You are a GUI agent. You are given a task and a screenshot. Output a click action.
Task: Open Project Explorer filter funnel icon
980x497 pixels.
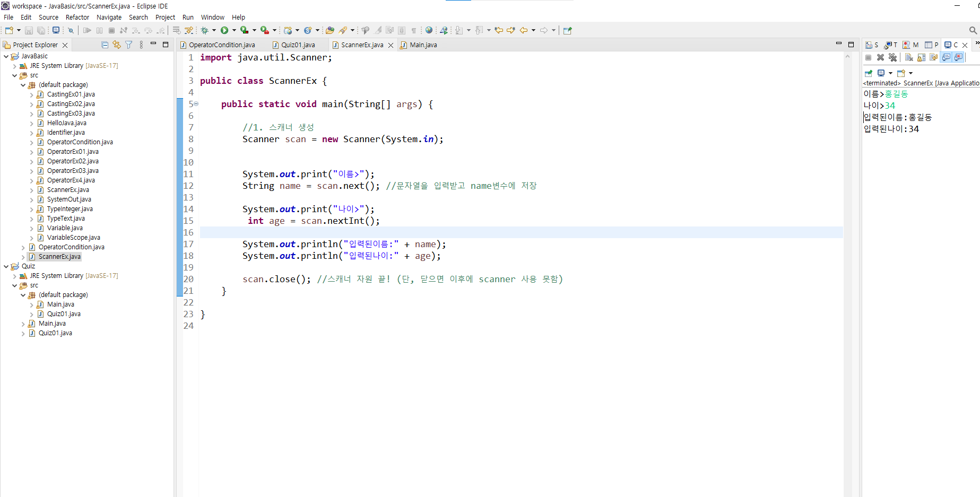click(x=129, y=45)
